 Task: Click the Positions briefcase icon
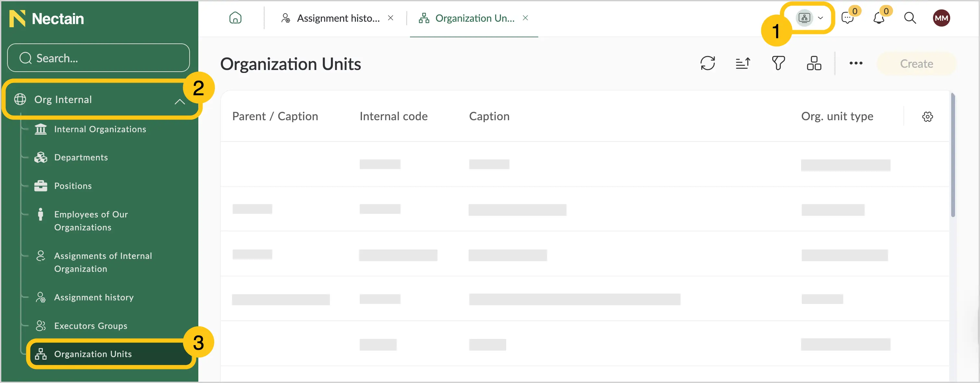tap(41, 186)
